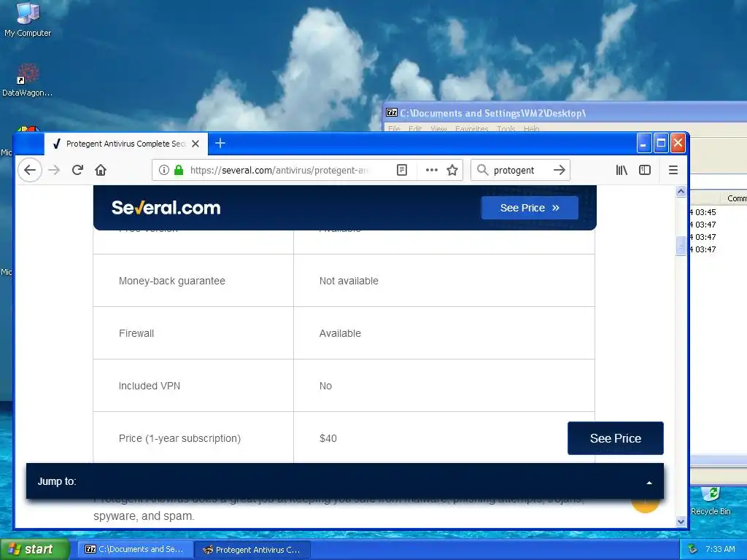The image size is (747, 560).
Task: Open the View menu in 7-Zip window
Action: 438,129
